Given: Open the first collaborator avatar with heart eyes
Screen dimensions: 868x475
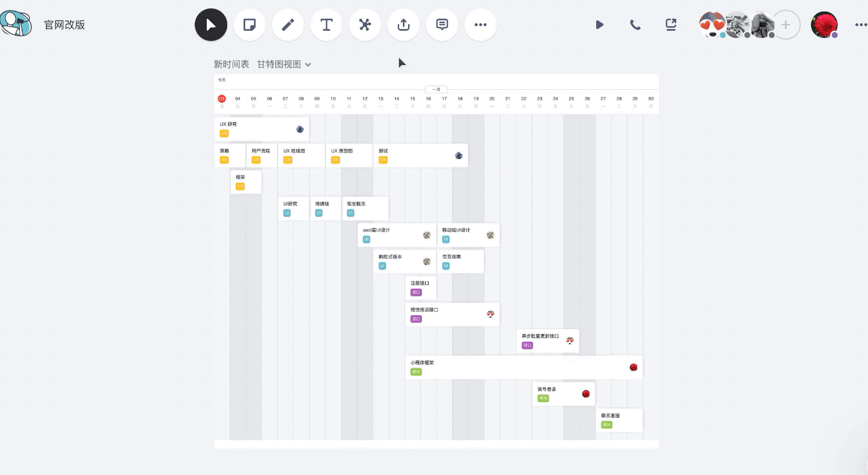Looking at the screenshot, I should 712,25.
